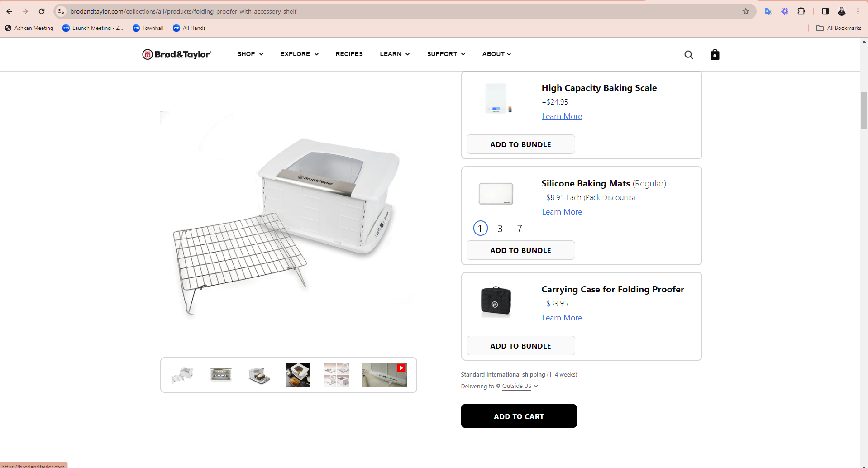Open the RECIPES menu item
868x468 pixels.
(349, 54)
